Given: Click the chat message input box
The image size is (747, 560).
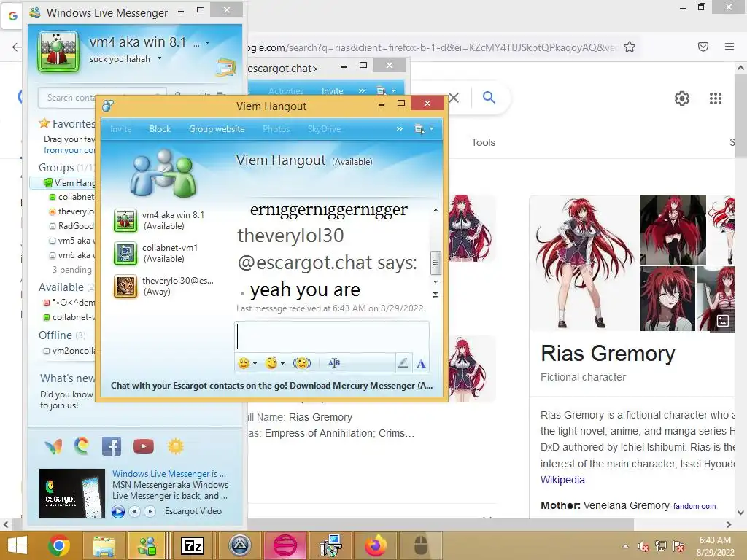Looking at the screenshot, I should pos(332,337).
